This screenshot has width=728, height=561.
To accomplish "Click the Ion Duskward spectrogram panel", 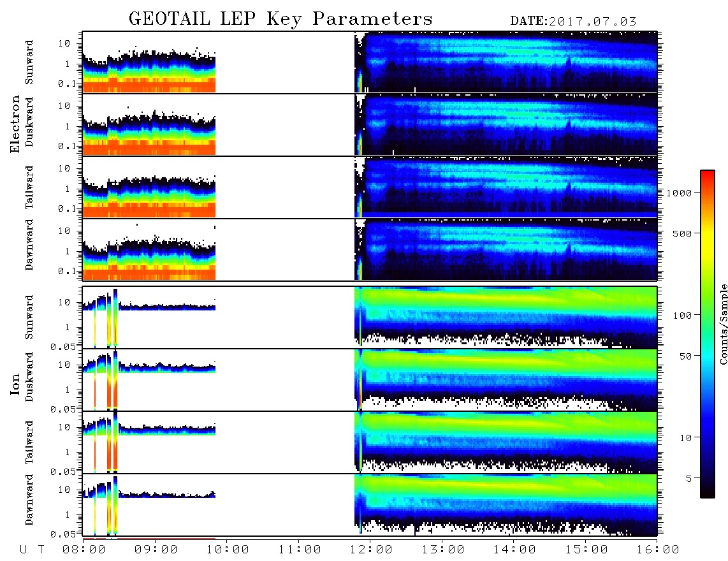I will pyautogui.click(x=370, y=379).
